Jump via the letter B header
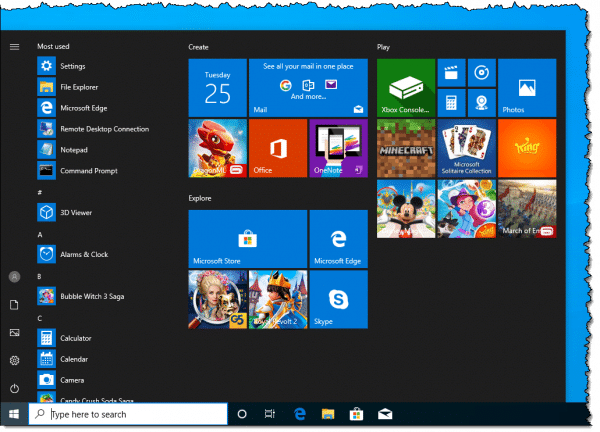 pos(39,276)
